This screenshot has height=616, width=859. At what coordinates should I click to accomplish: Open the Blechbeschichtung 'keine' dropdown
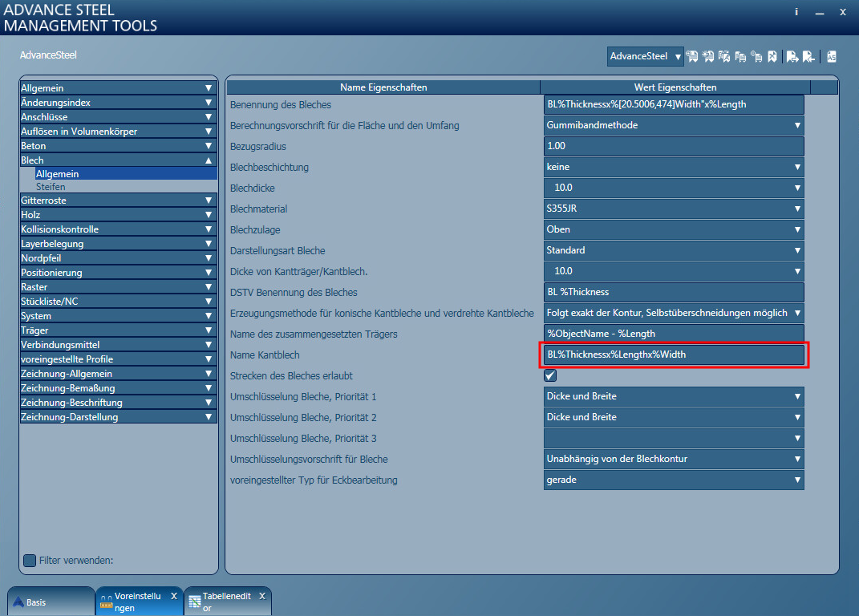(674, 167)
